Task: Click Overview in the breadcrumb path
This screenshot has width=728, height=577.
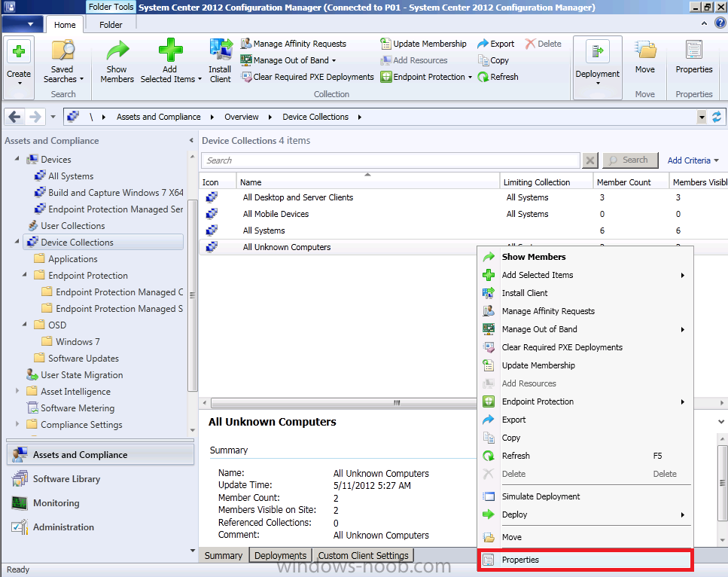Action: 242,117
